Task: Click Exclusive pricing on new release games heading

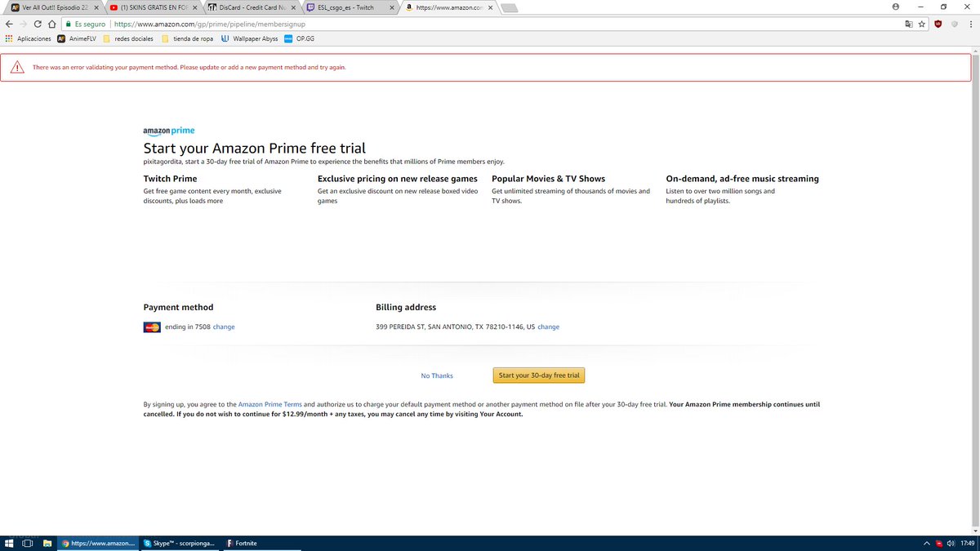Action: (398, 179)
